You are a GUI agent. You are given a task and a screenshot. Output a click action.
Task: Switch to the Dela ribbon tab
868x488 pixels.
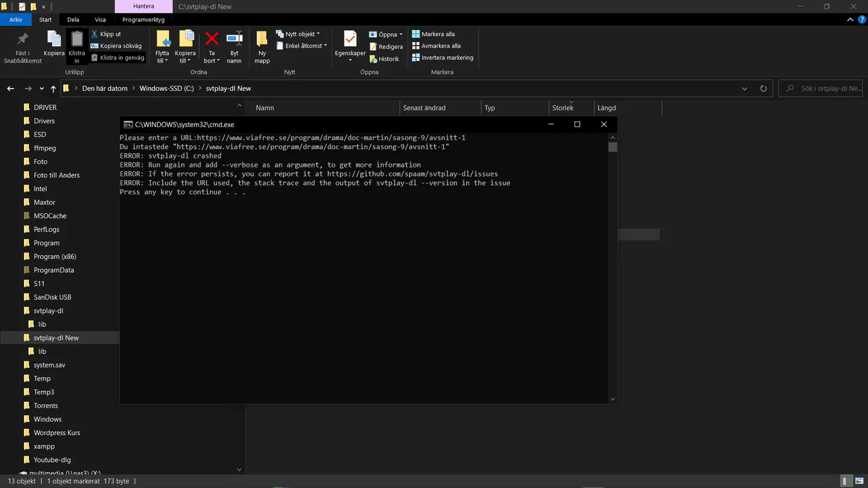tap(73, 20)
